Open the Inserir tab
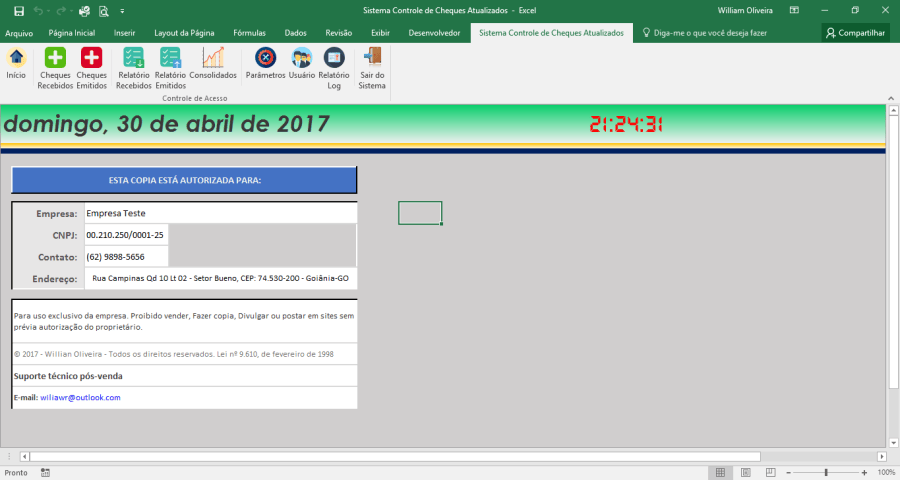The width and height of the screenshot is (900, 480). (x=125, y=33)
